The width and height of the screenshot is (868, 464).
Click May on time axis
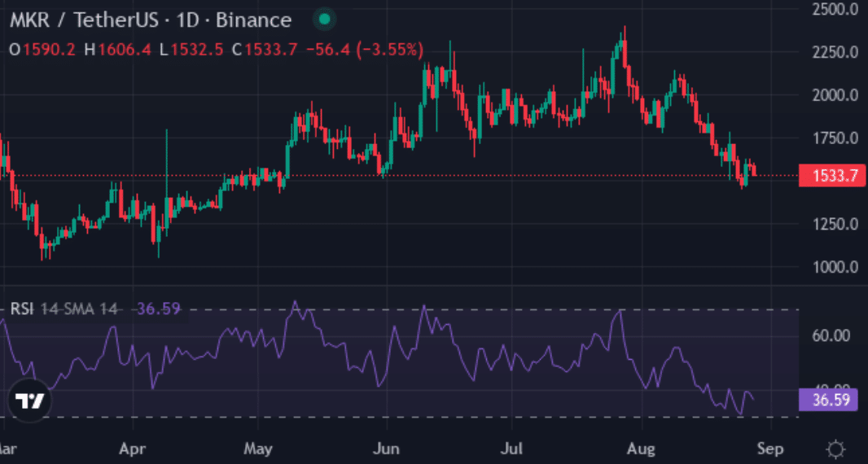[258, 448]
